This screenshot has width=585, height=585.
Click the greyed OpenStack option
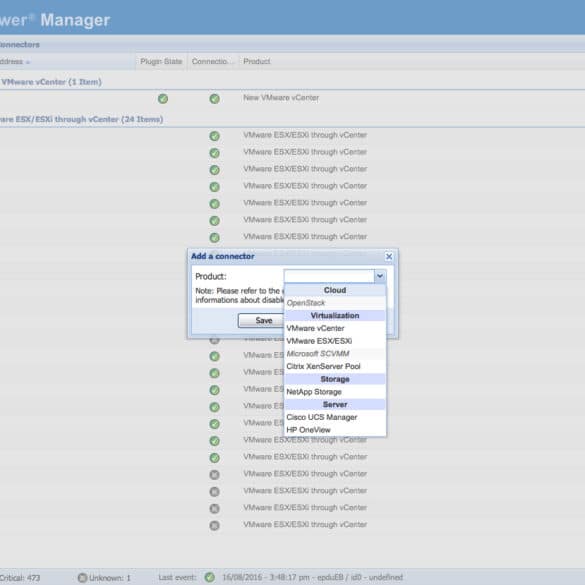335,303
